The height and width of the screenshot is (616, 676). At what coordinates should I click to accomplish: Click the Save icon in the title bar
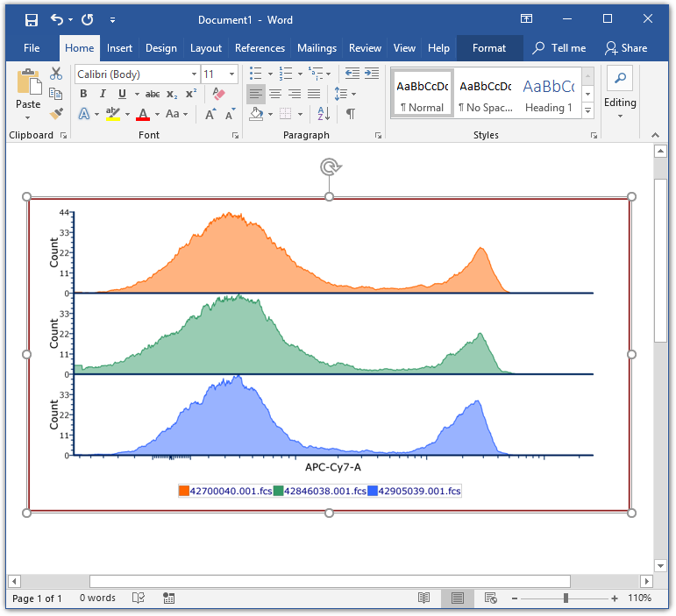[31, 19]
